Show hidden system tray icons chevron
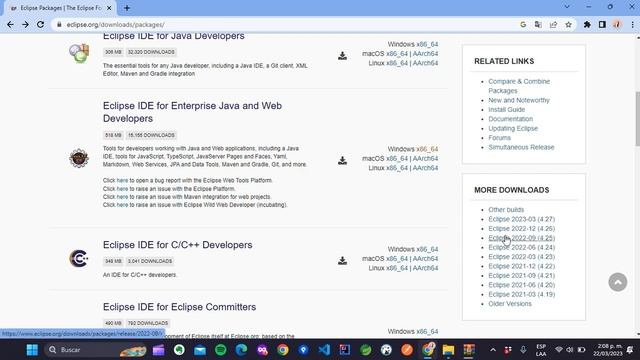This screenshot has width=640, height=360. tap(493, 350)
